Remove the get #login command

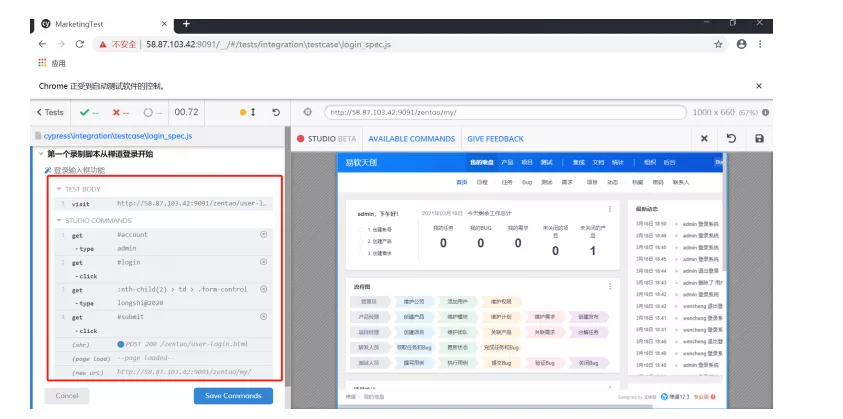[x=263, y=261]
